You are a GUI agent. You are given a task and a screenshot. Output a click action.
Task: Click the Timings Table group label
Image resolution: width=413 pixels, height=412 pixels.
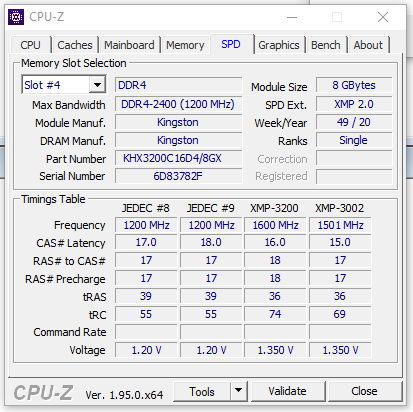[x=53, y=199]
